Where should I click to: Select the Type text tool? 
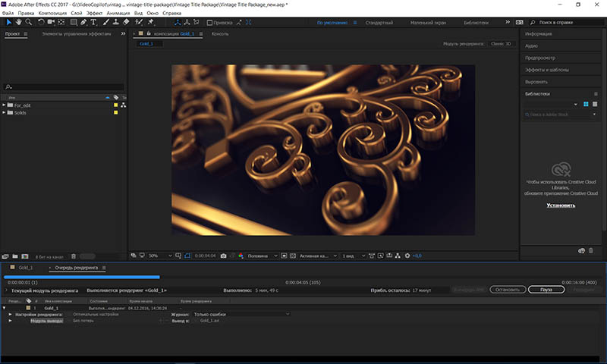[93, 23]
